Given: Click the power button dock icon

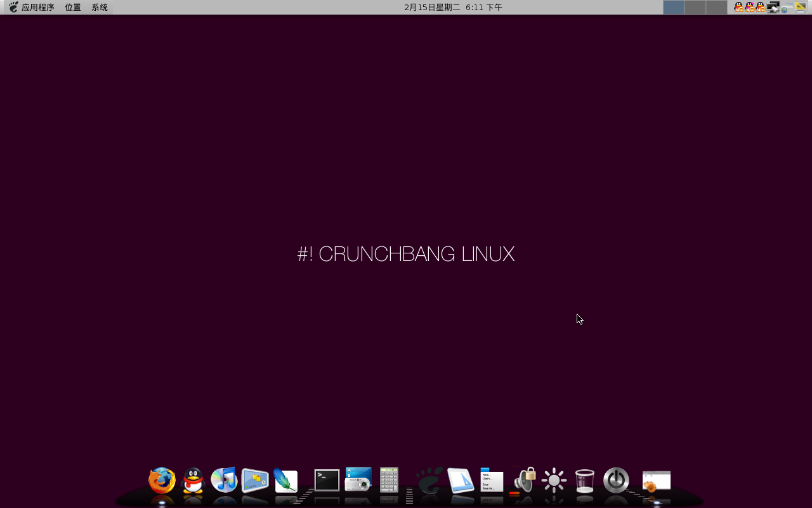Looking at the screenshot, I should pyautogui.click(x=616, y=481).
